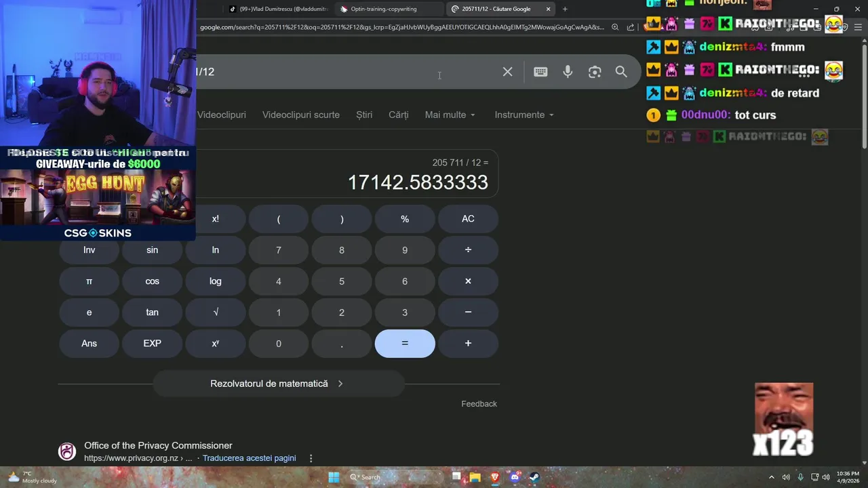Click the Privacy Commissioner site favicon

pyautogui.click(x=67, y=451)
